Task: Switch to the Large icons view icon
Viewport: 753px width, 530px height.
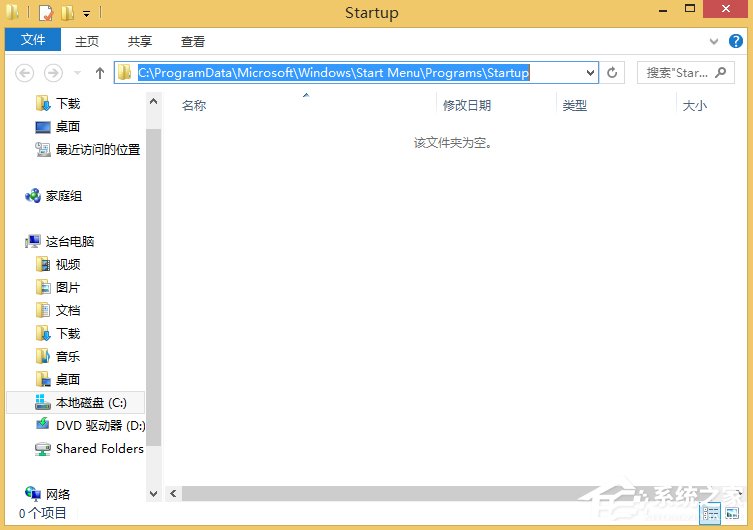Action: 733,513
